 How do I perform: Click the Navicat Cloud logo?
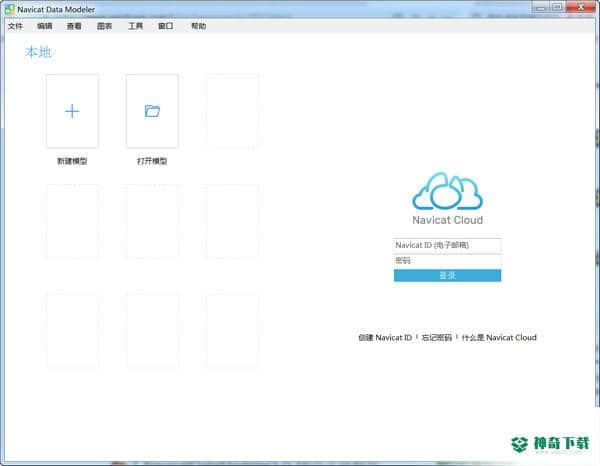pos(447,191)
